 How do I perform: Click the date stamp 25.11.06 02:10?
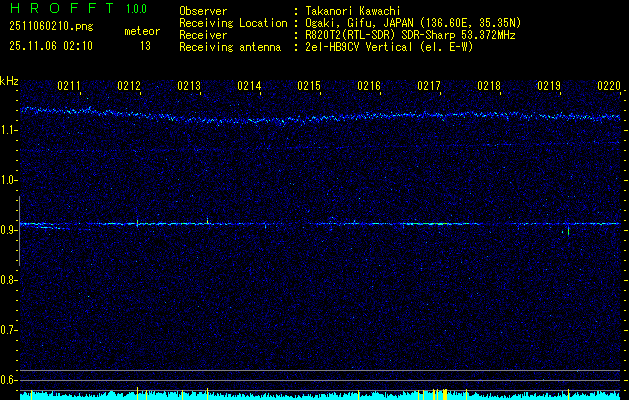click(50, 46)
